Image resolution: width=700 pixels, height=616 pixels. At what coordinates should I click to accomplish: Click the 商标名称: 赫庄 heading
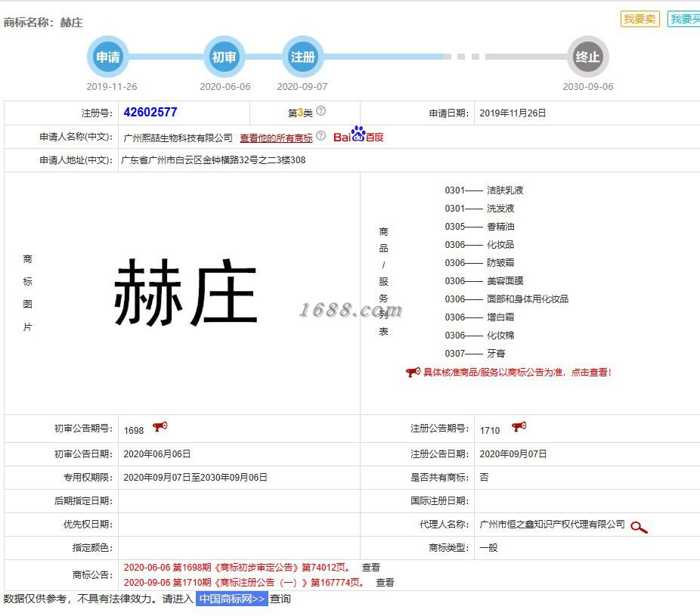(43, 23)
